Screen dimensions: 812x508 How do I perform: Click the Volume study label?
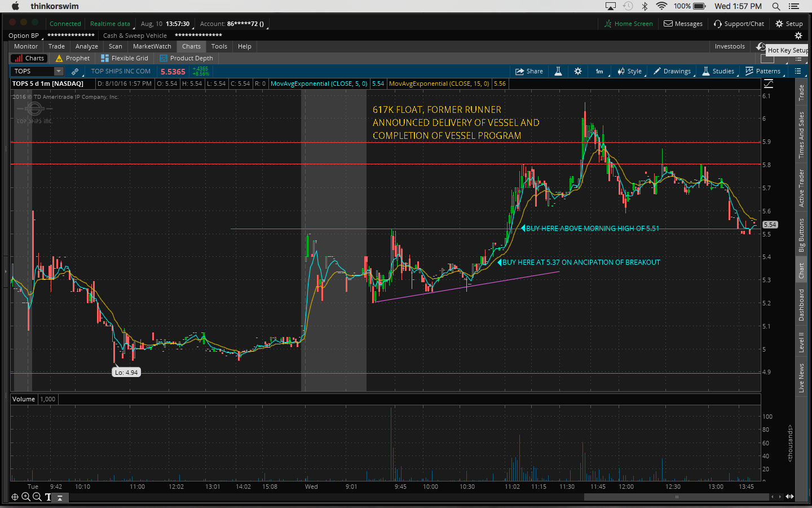pos(24,399)
